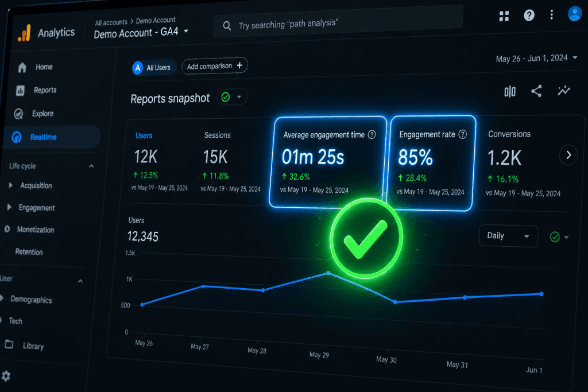Select the Engagement rate card
Viewport: 588px width, 392px height.
[432, 163]
